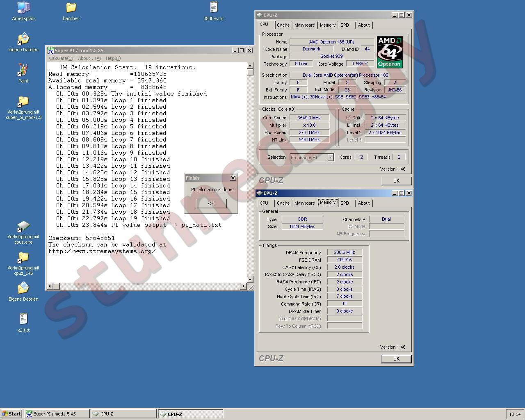Switch to About tab in lower CPU-Z
The height and width of the screenshot is (420, 525).
[364, 203]
